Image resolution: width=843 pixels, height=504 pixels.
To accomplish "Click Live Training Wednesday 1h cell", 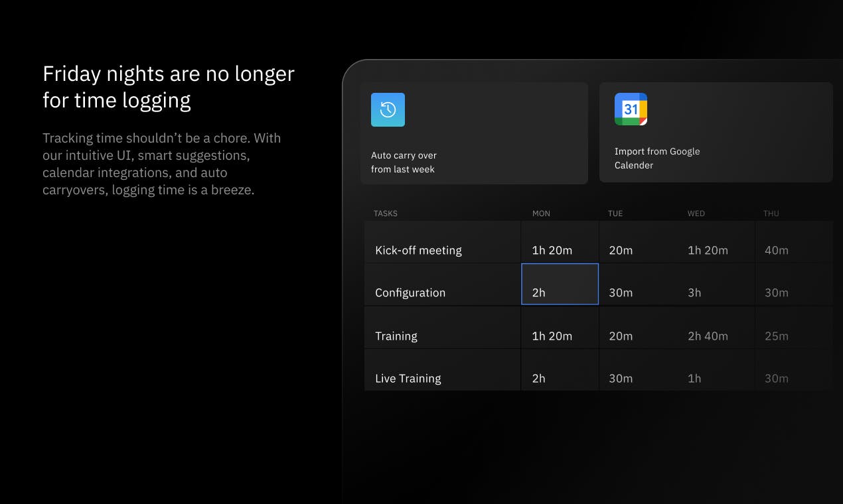I will coord(716,370).
